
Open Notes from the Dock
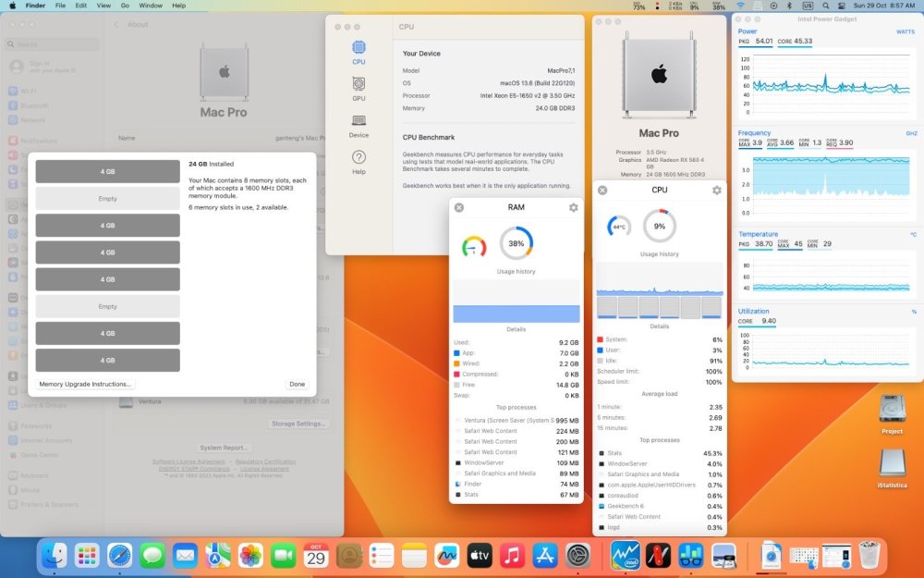[x=414, y=556]
